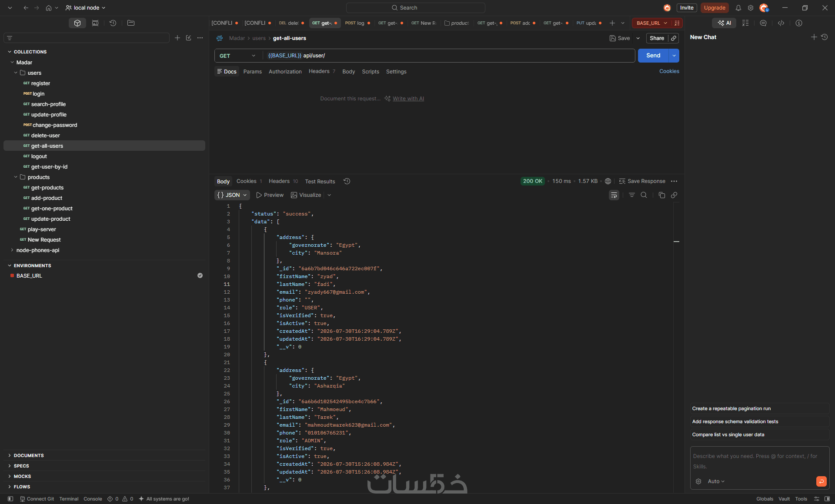The height and width of the screenshot is (504, 835).
Task: Open chat history icon
Action: (x=825, y=37)
